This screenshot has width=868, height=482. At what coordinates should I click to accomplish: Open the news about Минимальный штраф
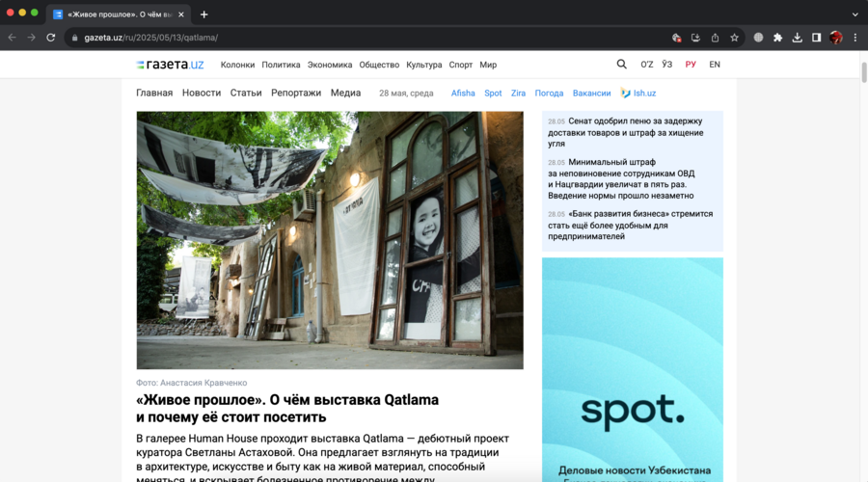point(622,178)
